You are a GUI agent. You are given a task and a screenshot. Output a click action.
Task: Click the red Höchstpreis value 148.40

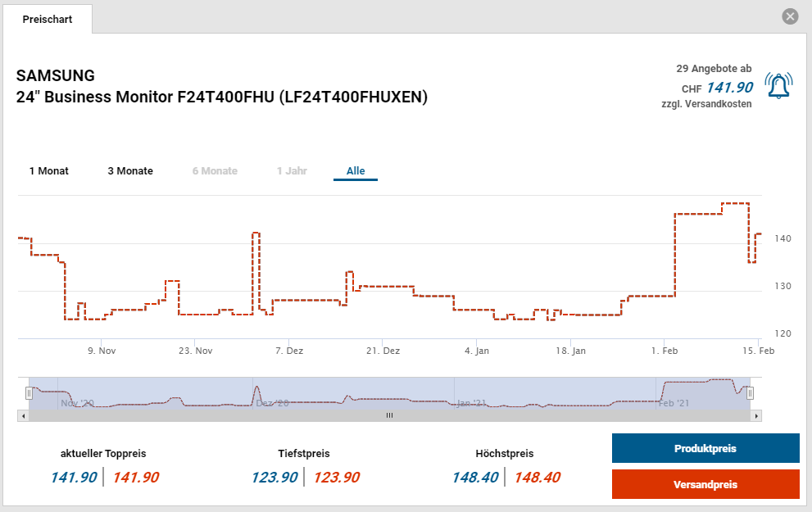537,478
